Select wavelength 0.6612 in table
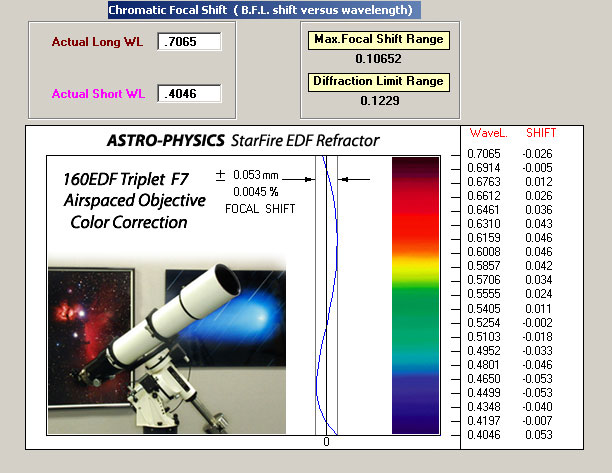612x473 pixels. tap(484, 196)
